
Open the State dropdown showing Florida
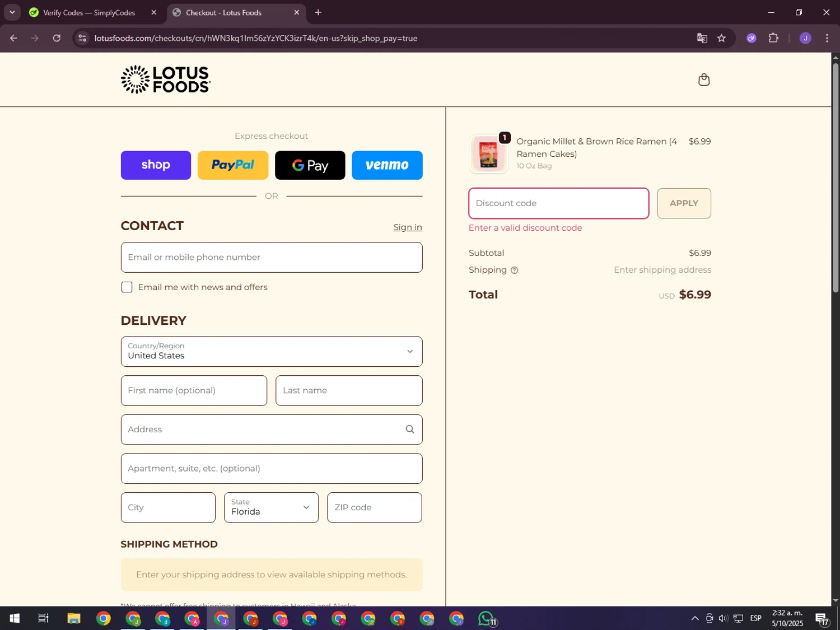tap(271, 508)
